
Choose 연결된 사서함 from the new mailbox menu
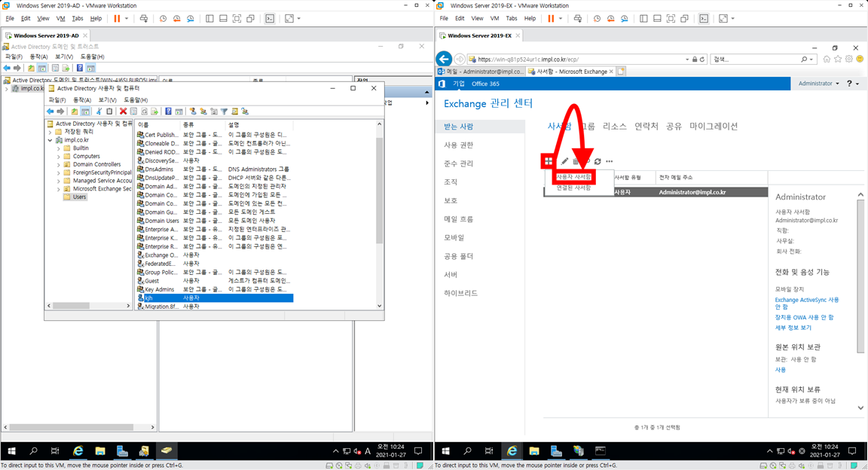coord(573,188)
